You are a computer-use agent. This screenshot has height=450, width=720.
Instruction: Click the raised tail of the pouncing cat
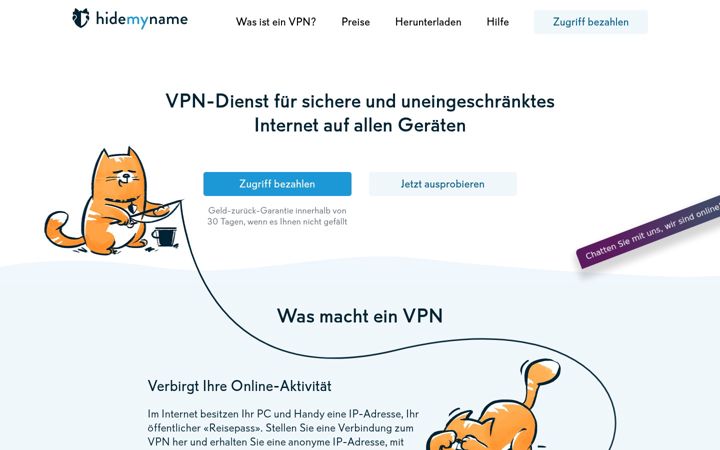click(x=540, y=377)
